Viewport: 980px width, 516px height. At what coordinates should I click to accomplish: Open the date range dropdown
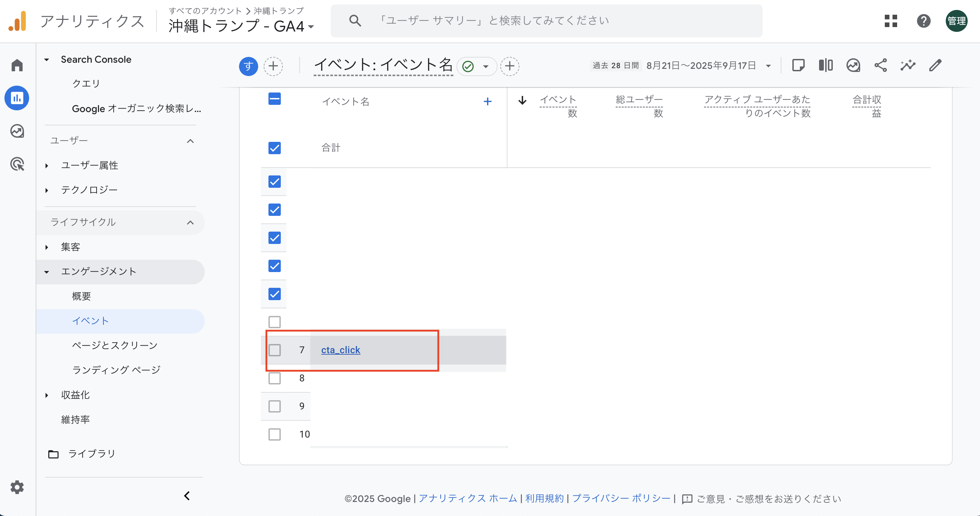pos(768,66)
